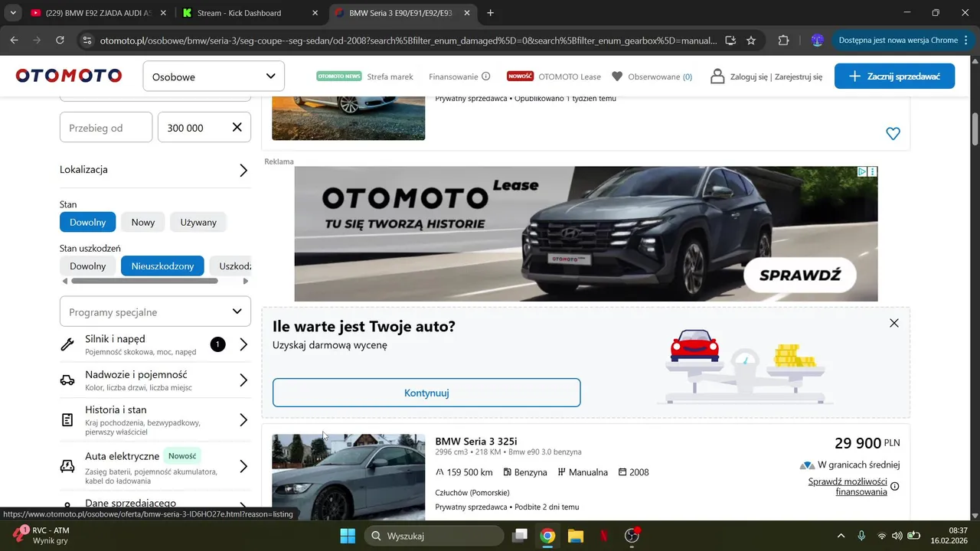Select the partially visible 'Uszkodz' damage filter
Image resolution: width=980 pixels, height=551 pixels.
230,266
